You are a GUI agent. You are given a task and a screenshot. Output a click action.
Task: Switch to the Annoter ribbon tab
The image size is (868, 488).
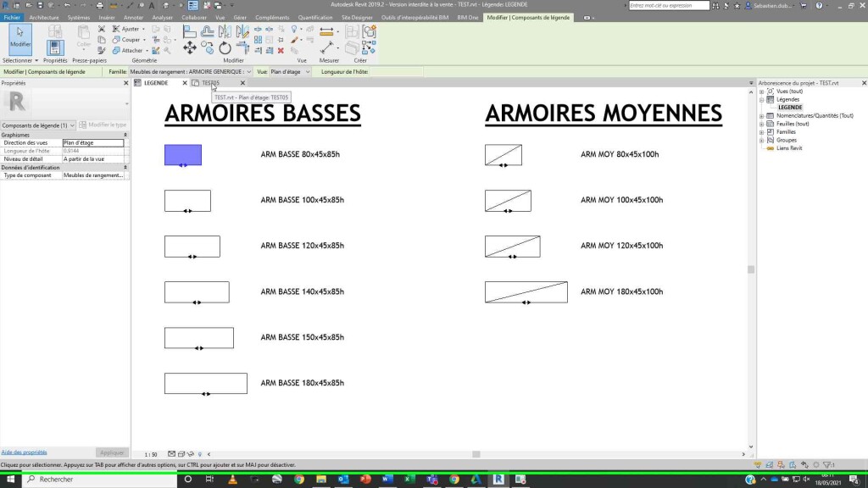pos(133,17)
